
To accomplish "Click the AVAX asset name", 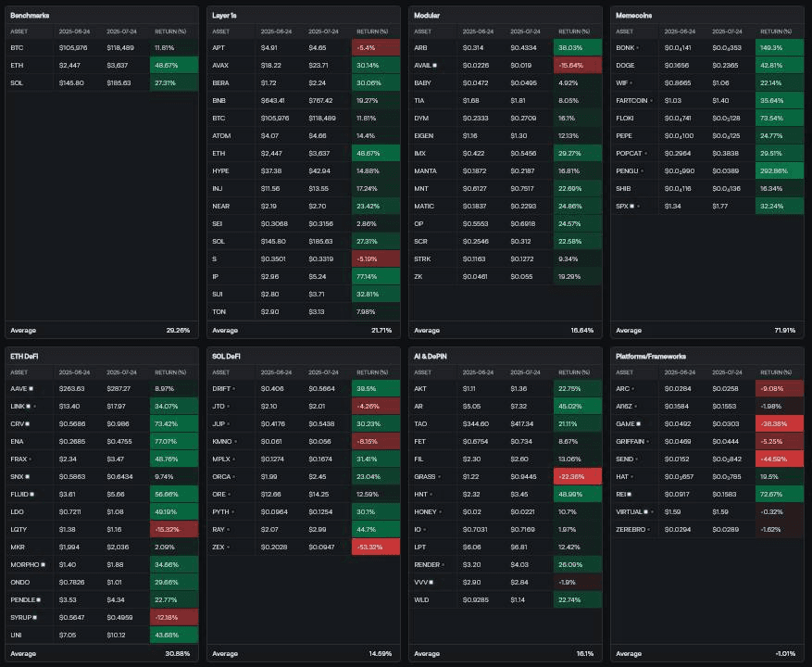I will pos(220,65).
